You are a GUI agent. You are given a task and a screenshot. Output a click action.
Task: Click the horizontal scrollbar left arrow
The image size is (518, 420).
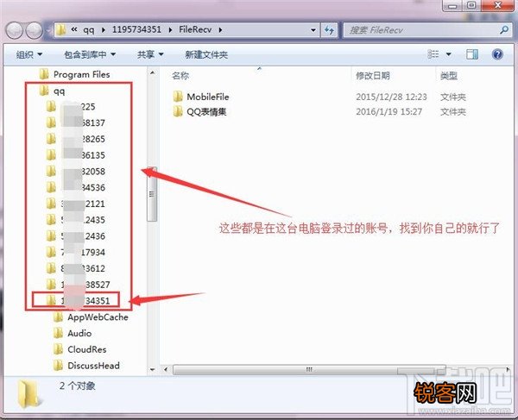click(x=166, y=369)
